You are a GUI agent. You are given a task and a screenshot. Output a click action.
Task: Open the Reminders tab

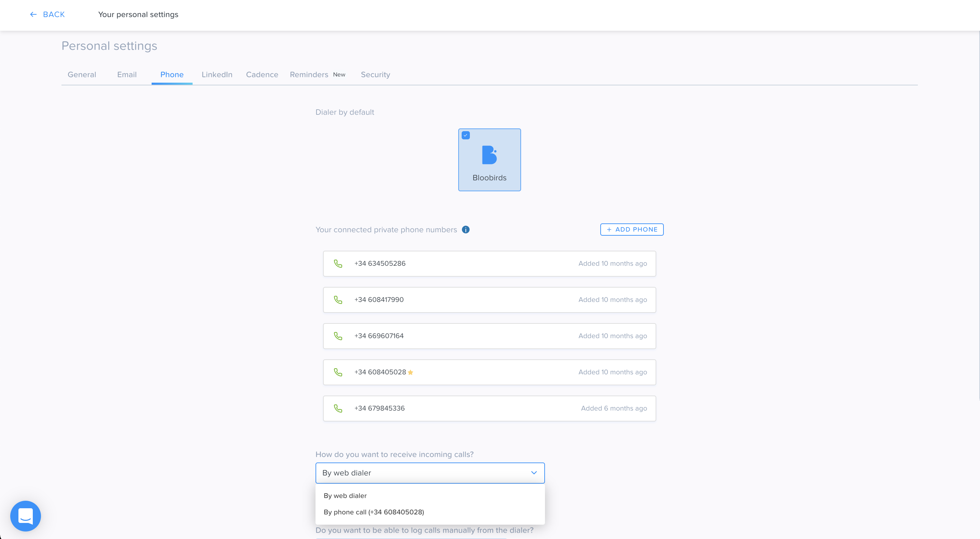[309, 74]
